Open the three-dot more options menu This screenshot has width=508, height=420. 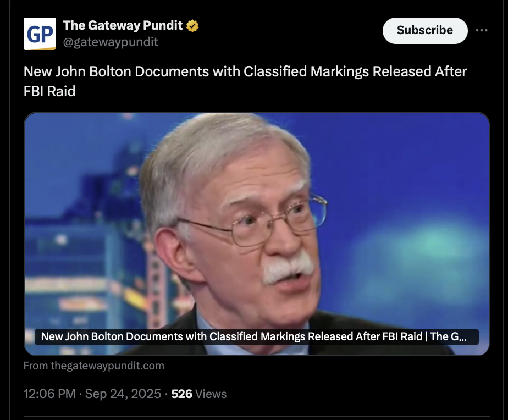[x=482, y=30]
